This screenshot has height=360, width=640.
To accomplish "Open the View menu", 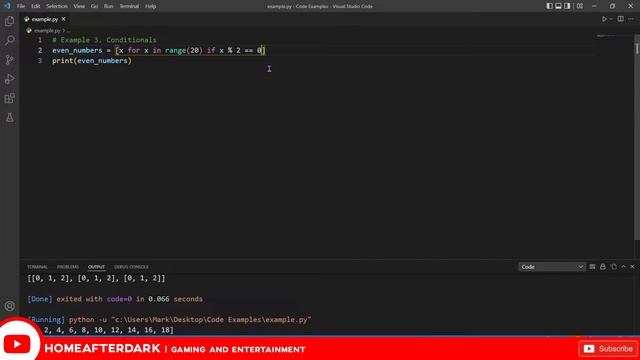I will [79, 6].
